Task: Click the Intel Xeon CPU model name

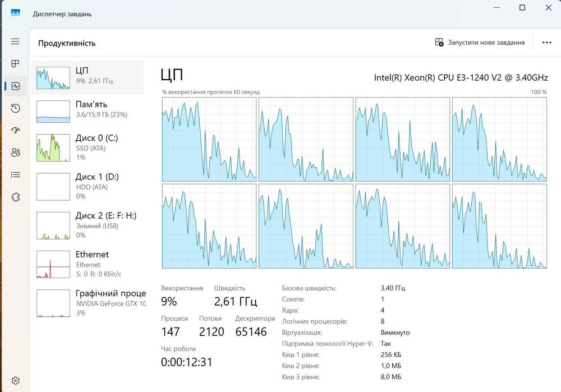Action: (461, 77)
